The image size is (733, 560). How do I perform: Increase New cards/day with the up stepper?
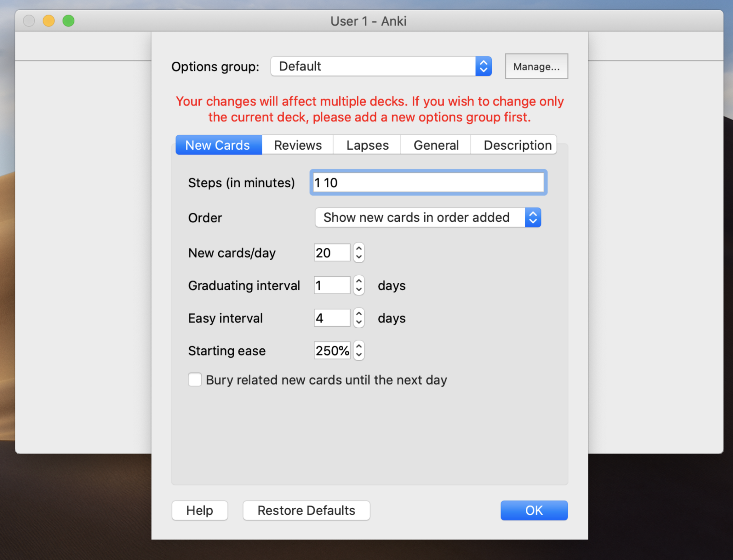(358, 249)
